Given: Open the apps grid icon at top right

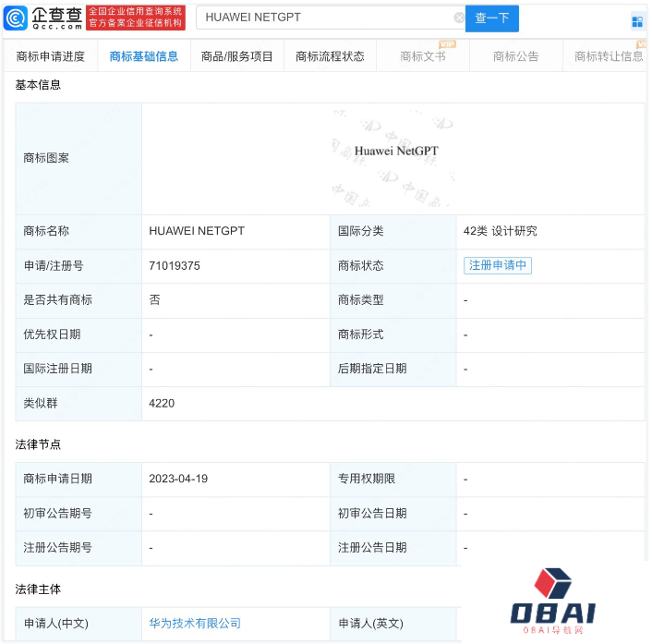Looking at the screenshot, I should [637, 21].
